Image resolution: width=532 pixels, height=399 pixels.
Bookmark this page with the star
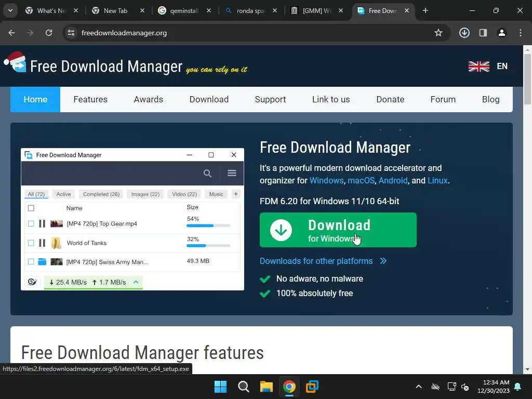(438, 33)
